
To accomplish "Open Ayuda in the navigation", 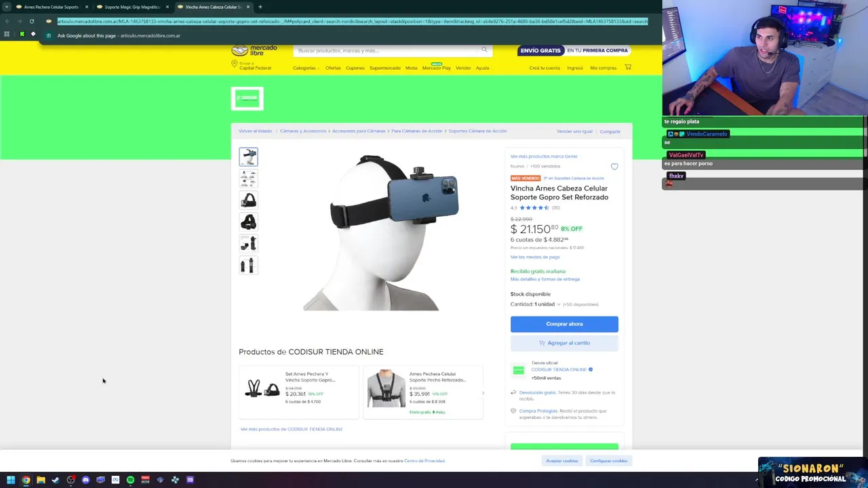I will (482, 68).
